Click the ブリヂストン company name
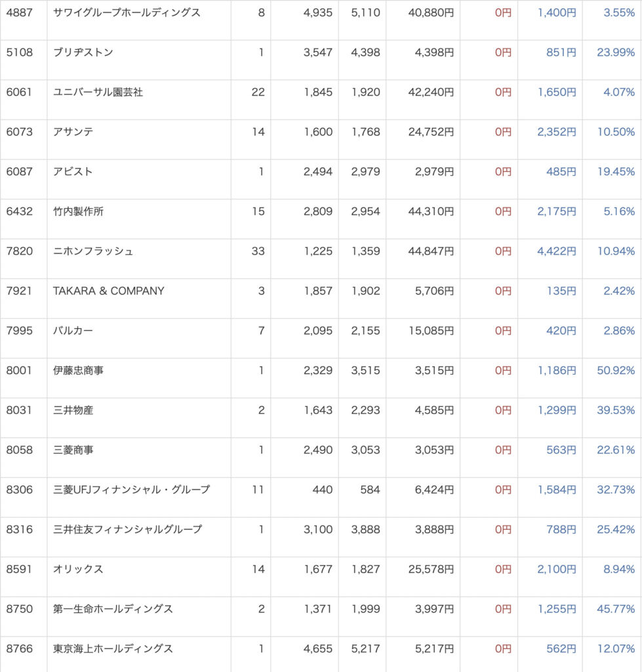The height and width of the screenshot is (672, 642). click(x=83, y=52)
